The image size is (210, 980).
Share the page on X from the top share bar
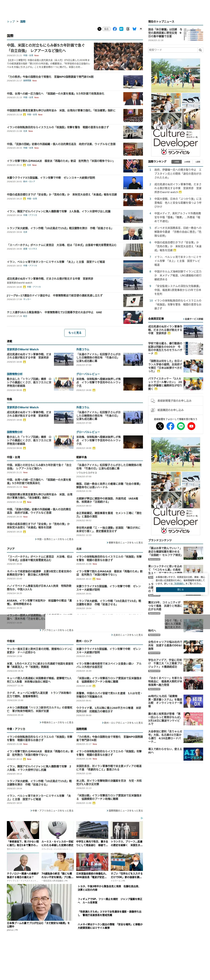pyautogui.click(x=99, y=29)
